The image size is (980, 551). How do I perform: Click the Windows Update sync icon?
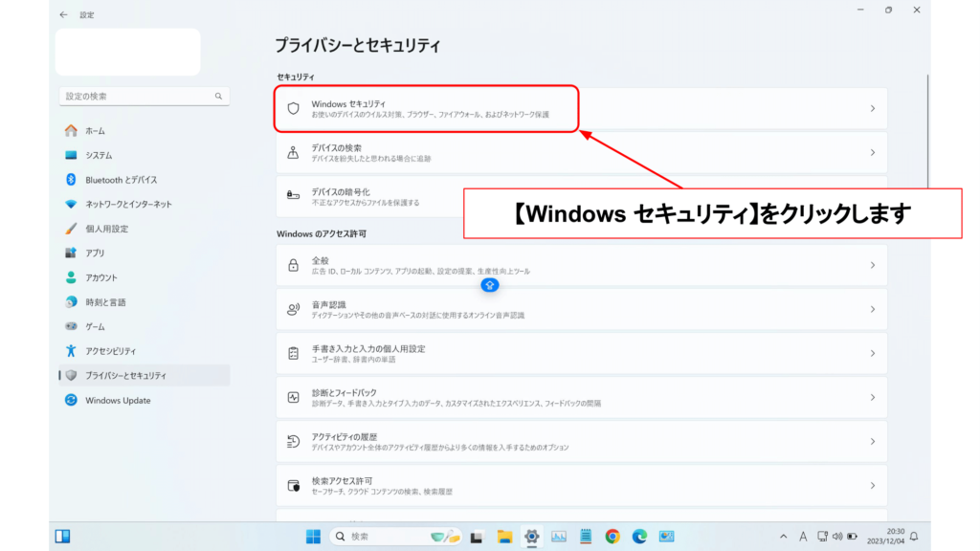click(x=71, y=401)
